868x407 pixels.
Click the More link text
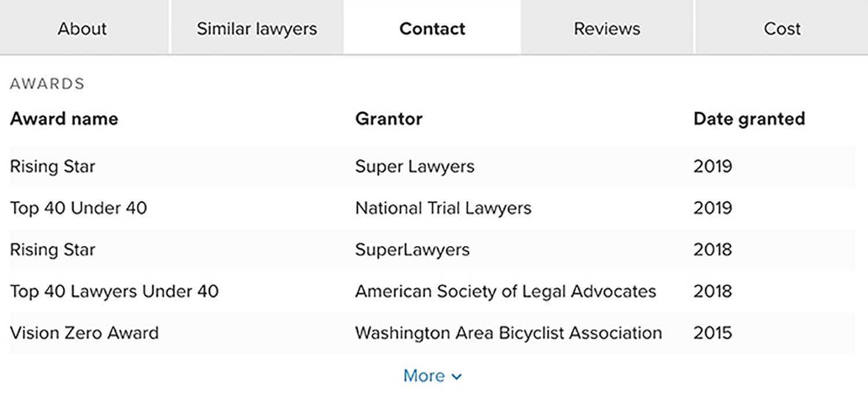click(424, 376)
